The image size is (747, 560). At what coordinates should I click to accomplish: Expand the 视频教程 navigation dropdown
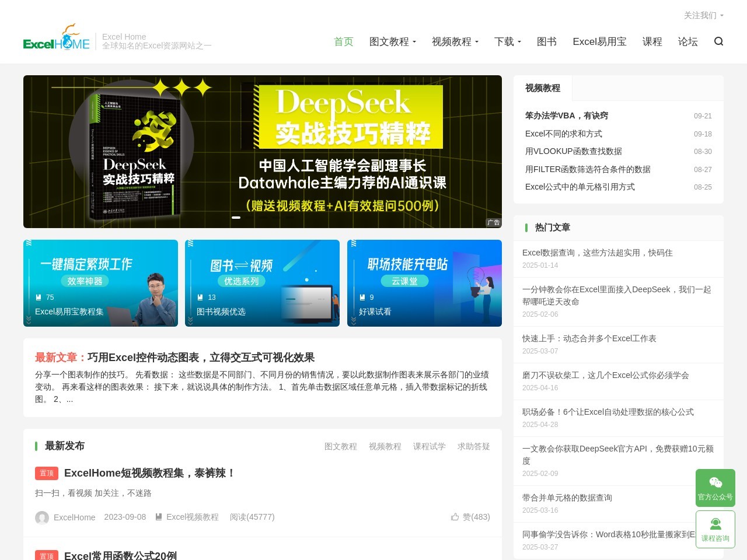tap(455, 42)
